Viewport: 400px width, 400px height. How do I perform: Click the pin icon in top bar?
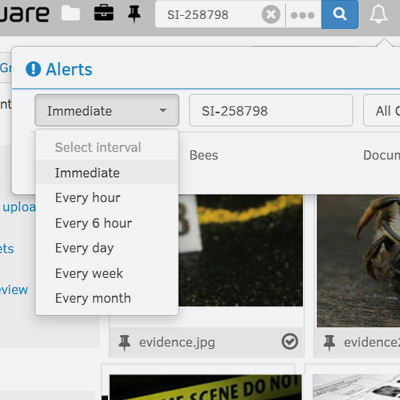(x=134, y=14)
